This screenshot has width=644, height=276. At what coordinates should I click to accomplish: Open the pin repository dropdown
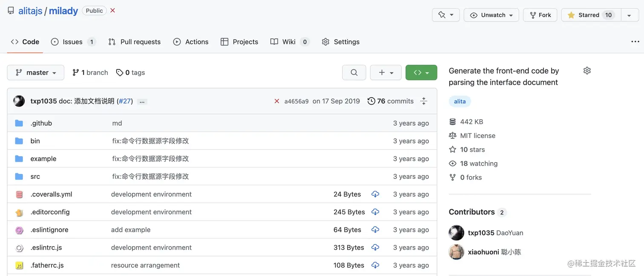pos(446,15)
